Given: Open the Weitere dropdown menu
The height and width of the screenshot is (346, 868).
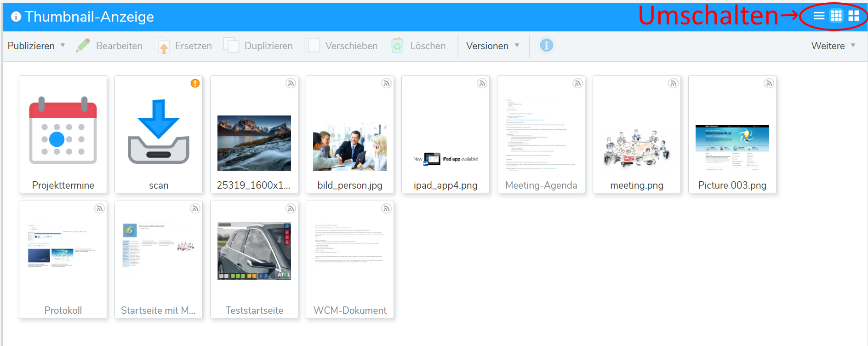Looking at the screenshot, I should click(833, 46).
